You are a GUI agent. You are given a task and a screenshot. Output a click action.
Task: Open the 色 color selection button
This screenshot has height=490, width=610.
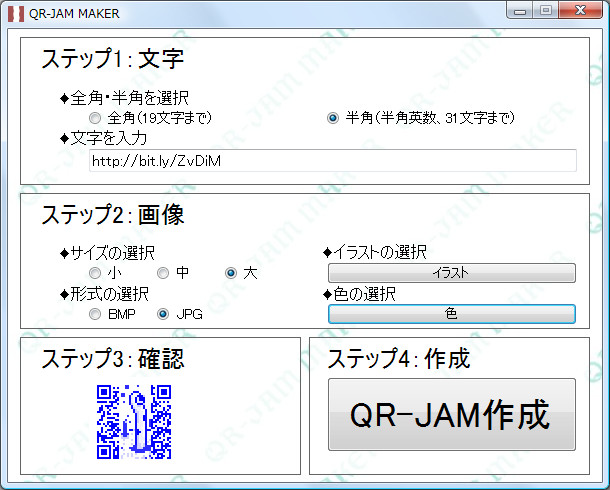point(452,313)
